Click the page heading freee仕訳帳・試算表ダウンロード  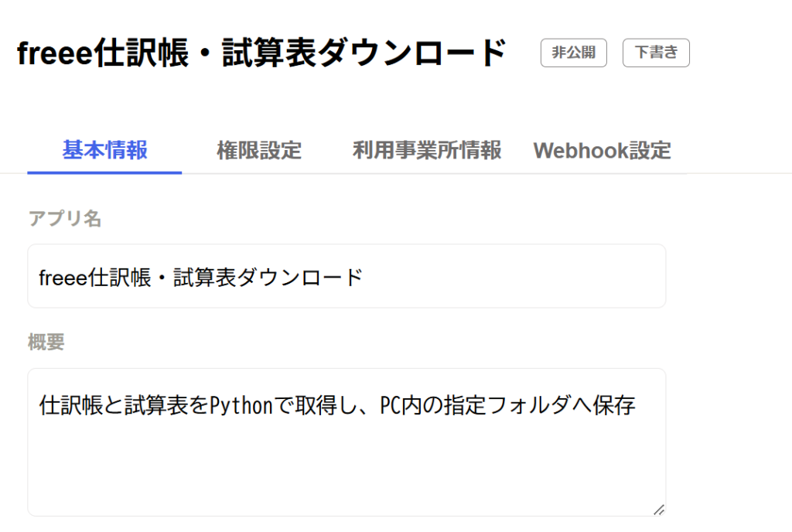pyautogui.click(x=261, y=53)
